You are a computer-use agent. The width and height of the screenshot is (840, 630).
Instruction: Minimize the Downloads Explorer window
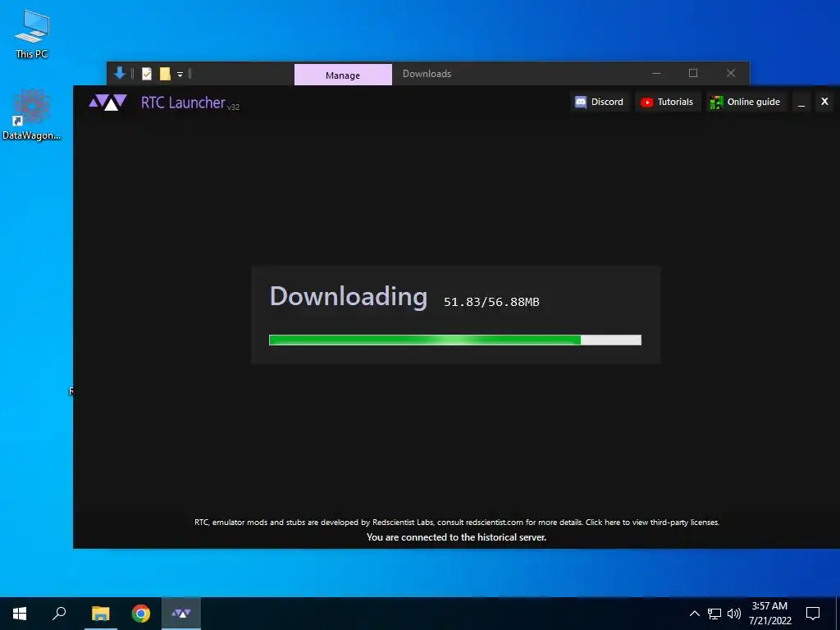tap(656, 73)
